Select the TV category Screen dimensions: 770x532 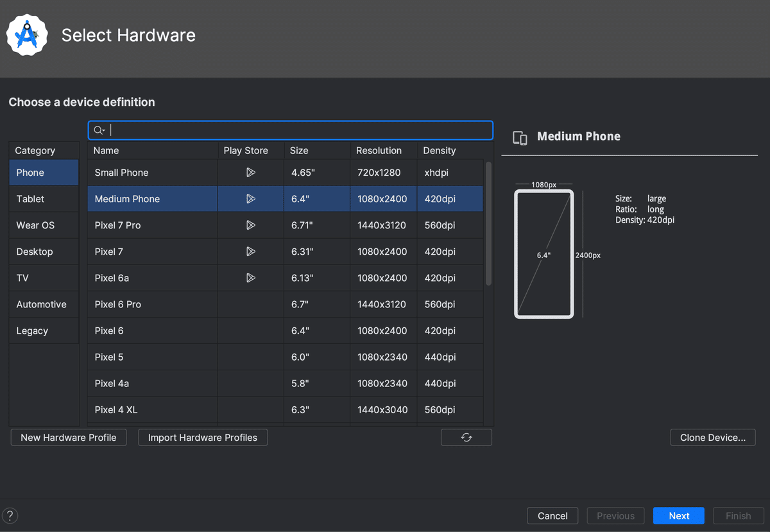[44, 278]
